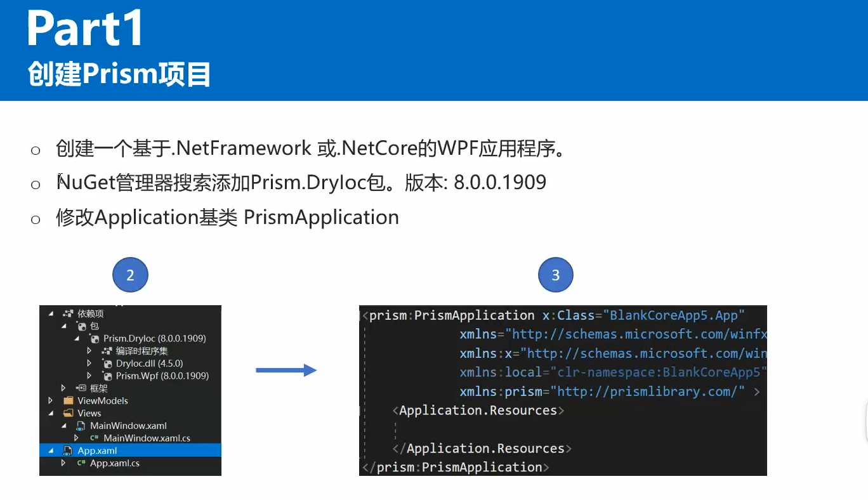The width and height of the screenshot is (868, 500).
Task: Collapse the 依赖项 dependencies node
Action: pyautogui.click(x=51, y=313)
